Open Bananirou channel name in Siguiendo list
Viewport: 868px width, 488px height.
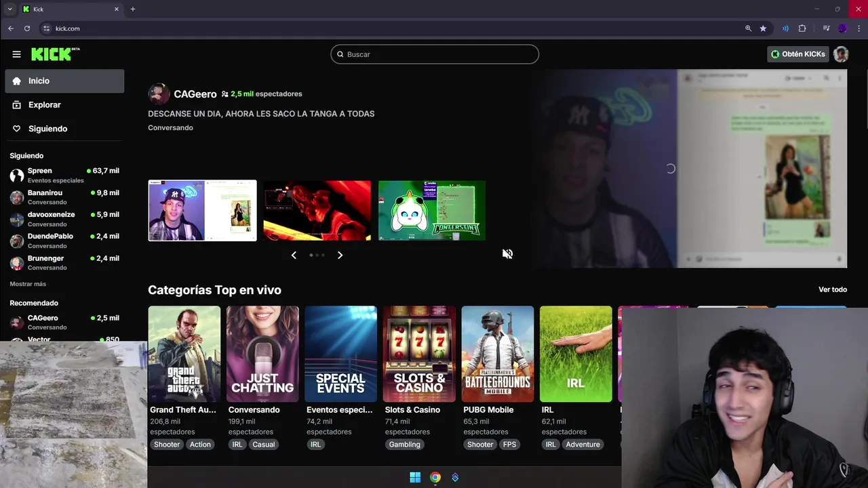pyautogui.click(x=45, y=192)
